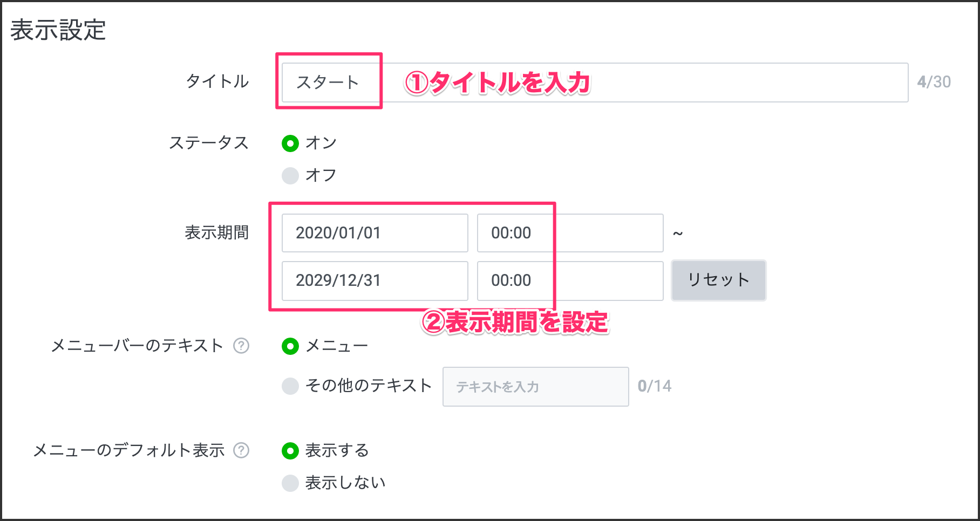Click help icon beside メニューバーのテキスト
Image resolution: width=980 pixels, height=521 pixels.
pos(241,346)
